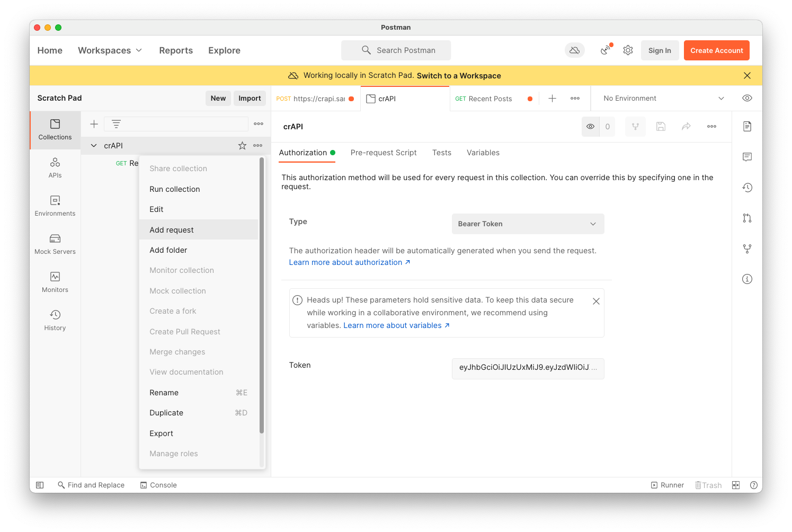Viewport: 792px width, 532px height.
Task: Open the Runner from status bar
Action: 668,485
